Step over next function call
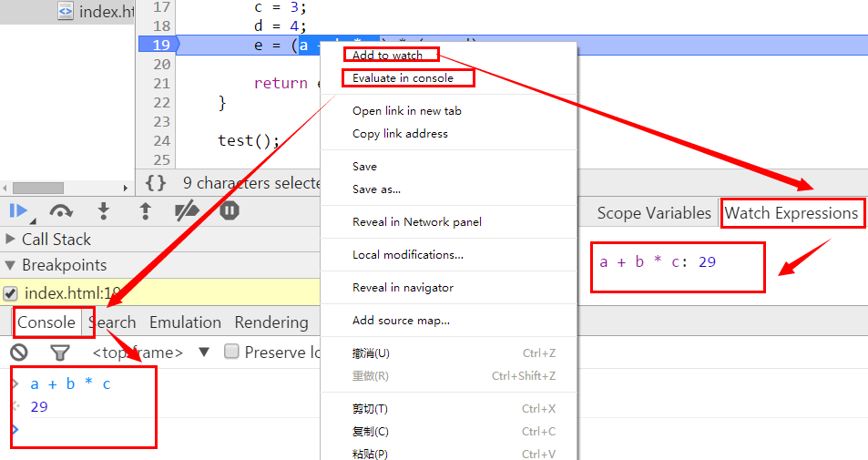Image resolution: width=868 pixels, height=460 pixels. click(61, 211)
